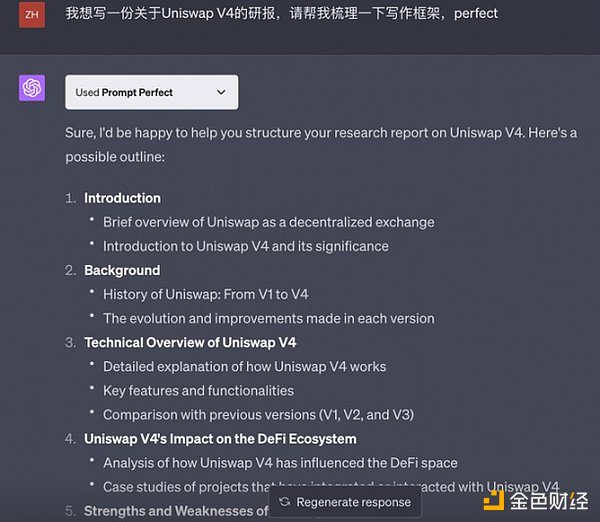600x522 pixels.
Task: Click 'Detailed explanation of how Uniswap V4 works'
Action: click(245, 367)
